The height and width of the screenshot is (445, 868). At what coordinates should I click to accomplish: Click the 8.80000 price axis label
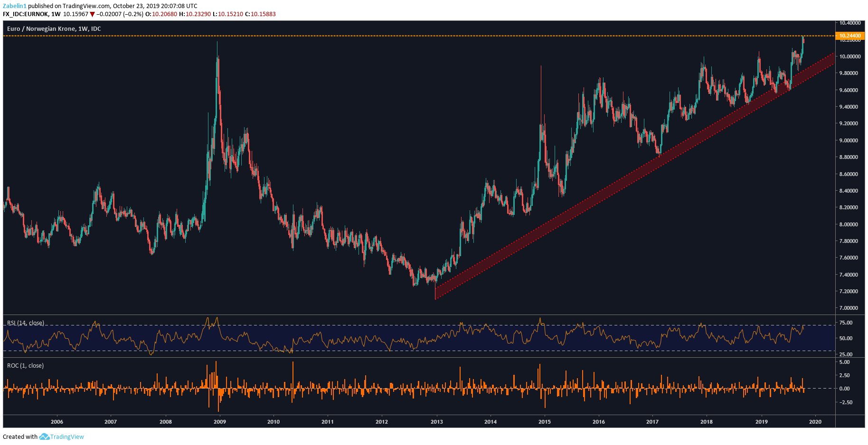pyautogui.click(x=849, y=157)
